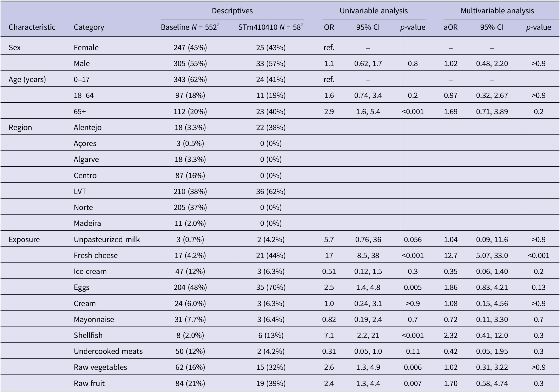Click the 'Age (years)' characteristic label
The width and height of the screenshot is (560, 392).
click(x=27, y=79)
